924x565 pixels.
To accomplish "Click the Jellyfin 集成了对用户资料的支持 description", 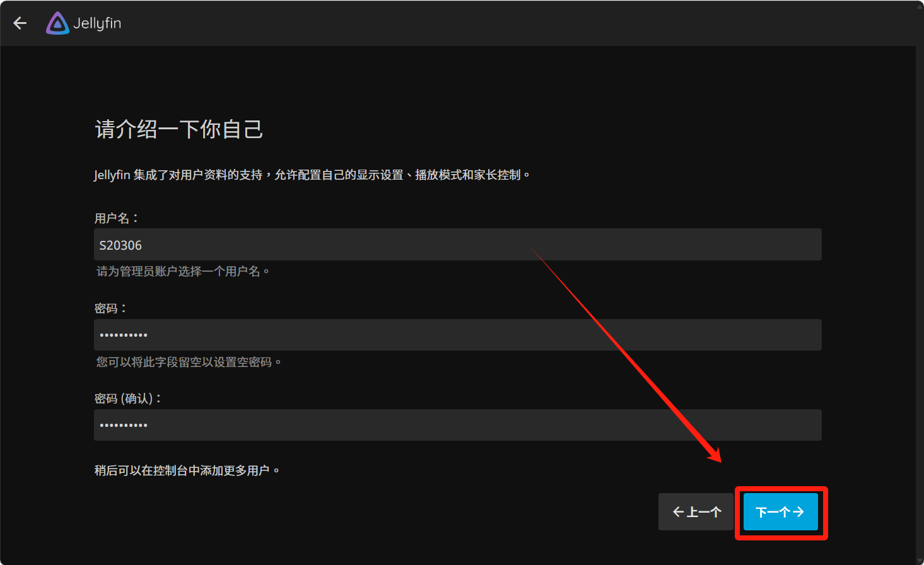I will pos(312,175).
